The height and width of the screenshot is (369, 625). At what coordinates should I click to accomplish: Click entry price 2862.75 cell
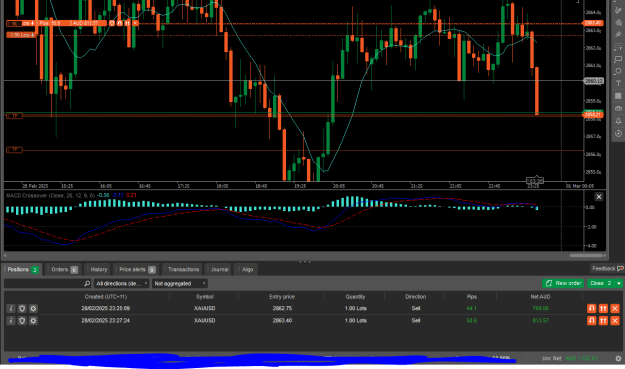pyautogui.click(x=282, y=308)
